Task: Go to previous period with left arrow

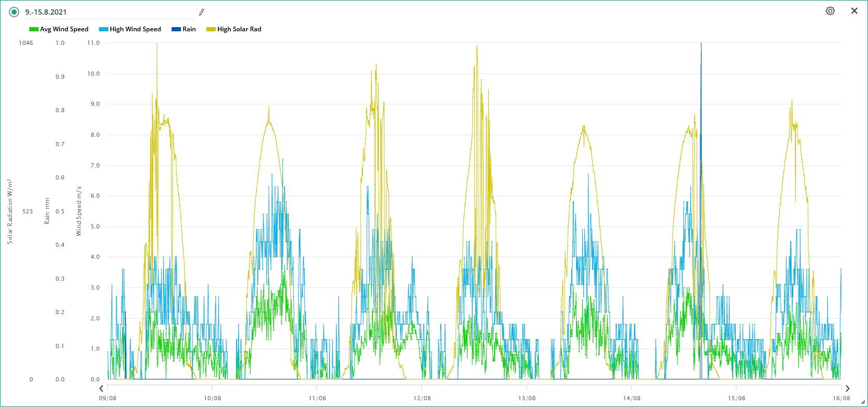Action: (101, 388)
